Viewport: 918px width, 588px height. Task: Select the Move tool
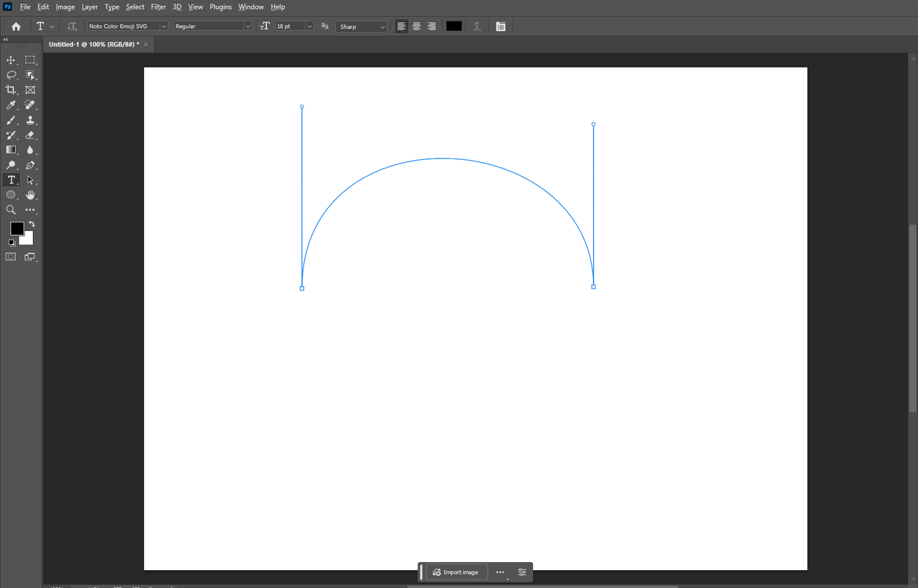point(11,60)
